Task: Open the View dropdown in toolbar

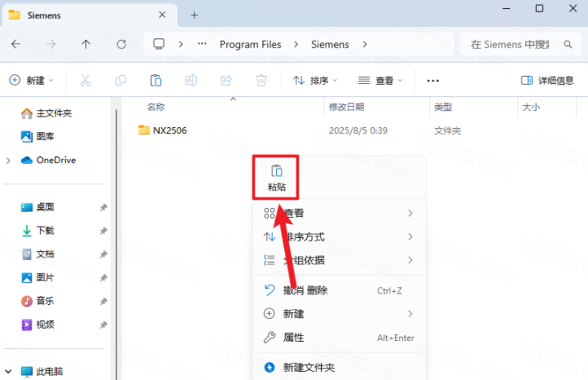Action: (x=379, y=80)
